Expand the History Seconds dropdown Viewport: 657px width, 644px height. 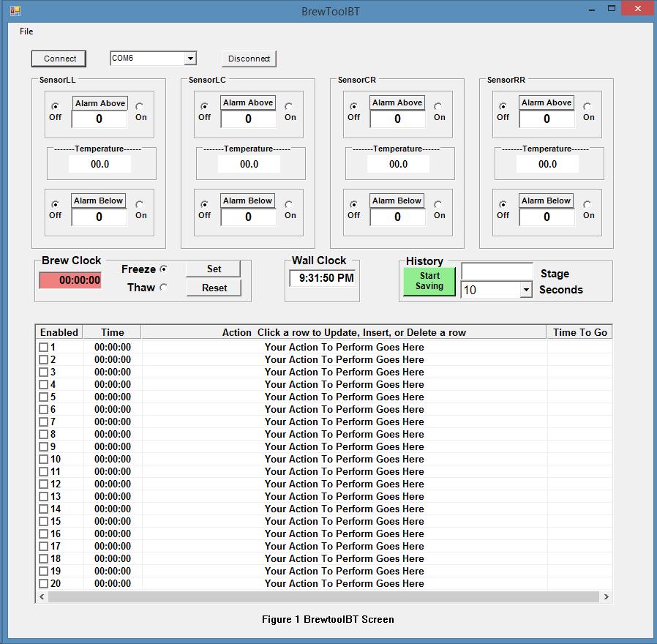pos(525,291)
